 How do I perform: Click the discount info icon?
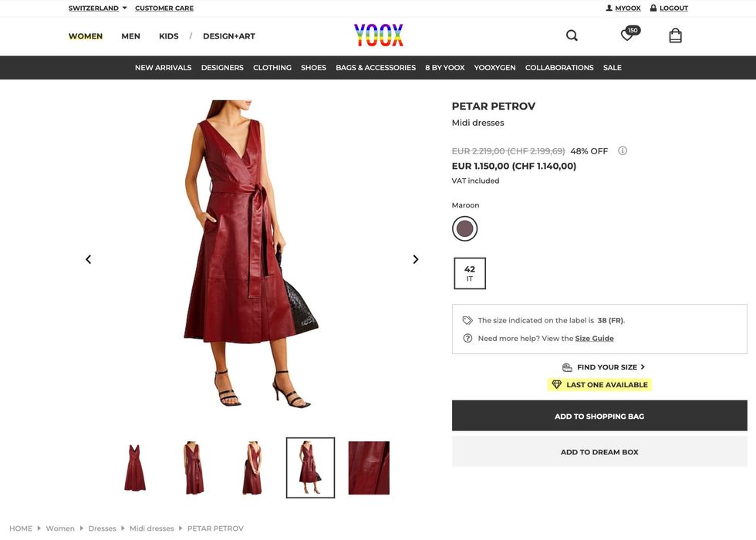click(x=623, y=151)
